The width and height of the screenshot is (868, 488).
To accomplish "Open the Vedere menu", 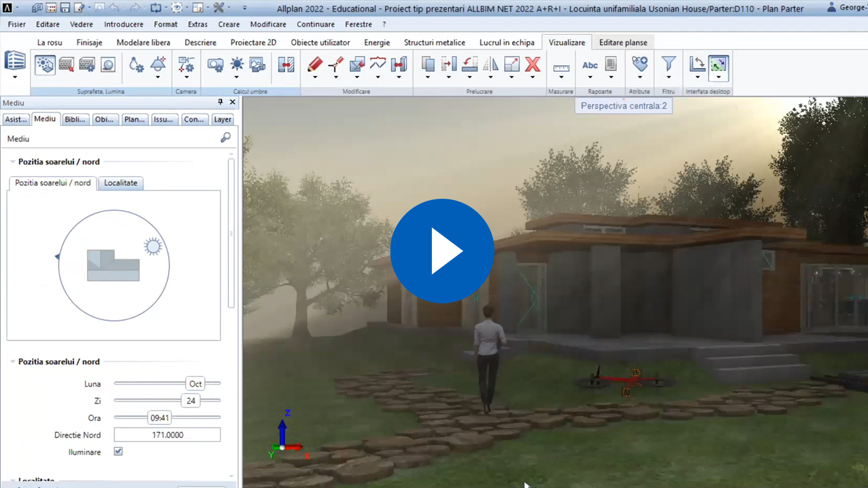I will [81, 25].
